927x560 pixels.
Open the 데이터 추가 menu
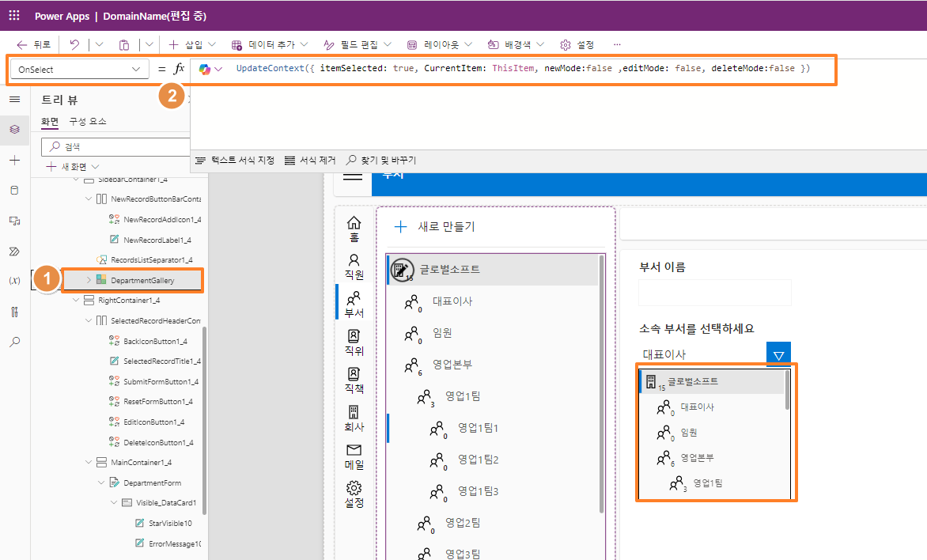[x=270, y=44]
